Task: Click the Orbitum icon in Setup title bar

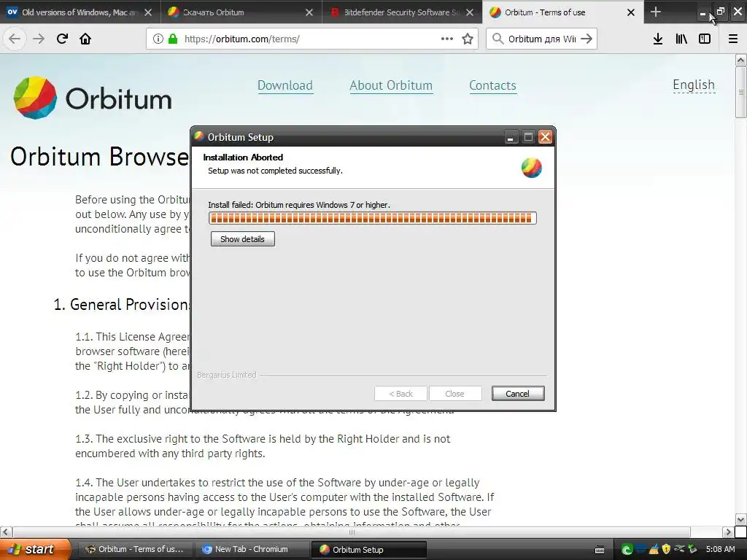Action: coord(199,137)
